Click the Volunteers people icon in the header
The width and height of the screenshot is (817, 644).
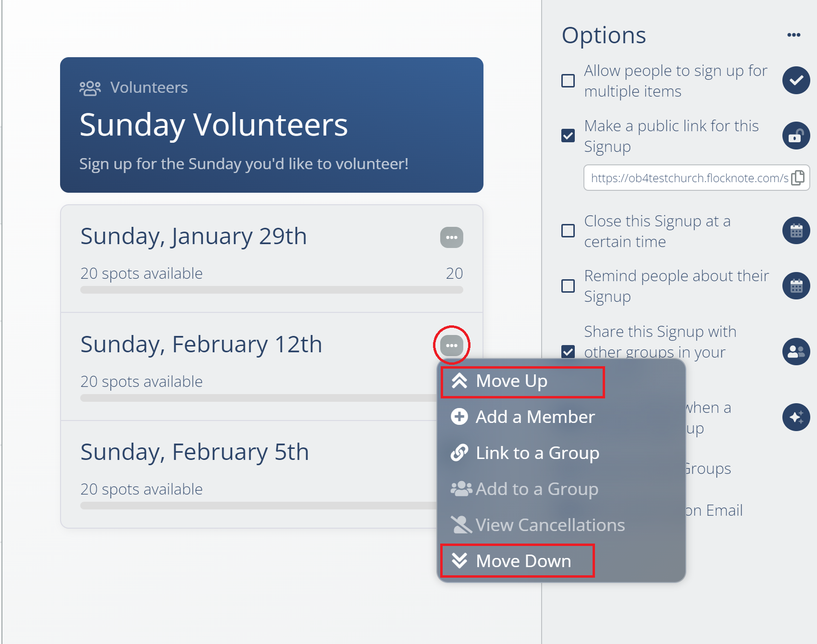(89, 87)
